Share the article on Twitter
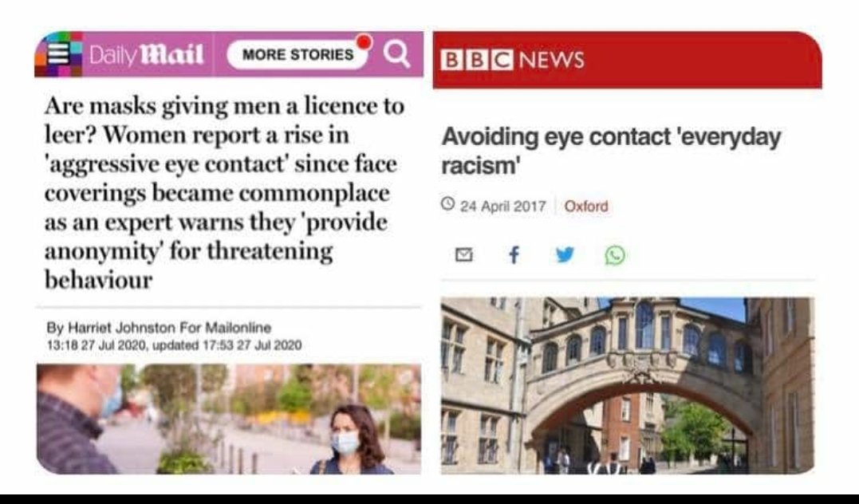Viewport: 859px width, 504px height. (565, 254)
